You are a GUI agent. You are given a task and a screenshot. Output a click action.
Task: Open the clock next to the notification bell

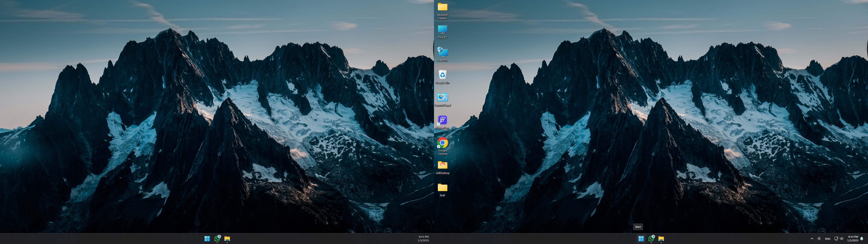853,239
